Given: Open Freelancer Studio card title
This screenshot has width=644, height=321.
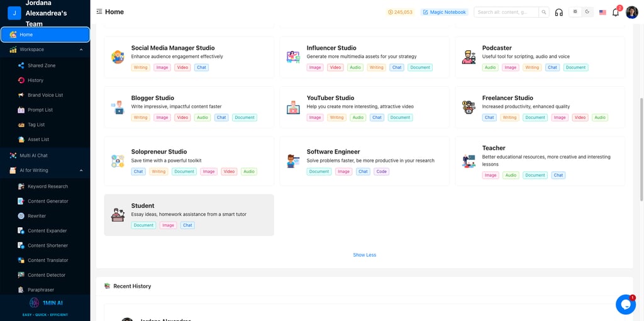Looking at the screenshot, I should (508, 98).
